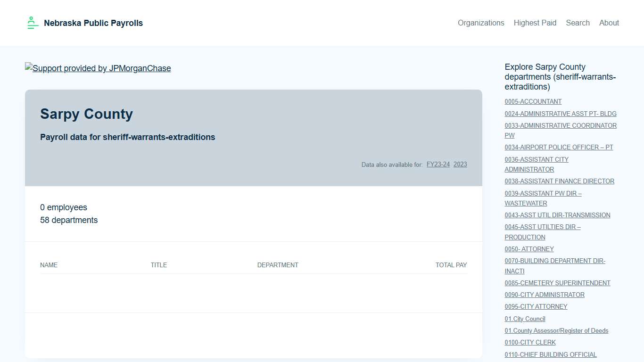This screenshot has height=362, width=644.
Task: Select 0085-CEMETERY SUPERINTENDENT department
Action: pyautogui.click(x=557, y=283)
